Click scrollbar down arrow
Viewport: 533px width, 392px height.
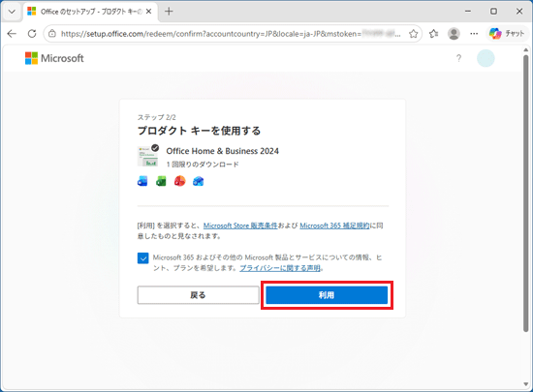pos(526,384)
